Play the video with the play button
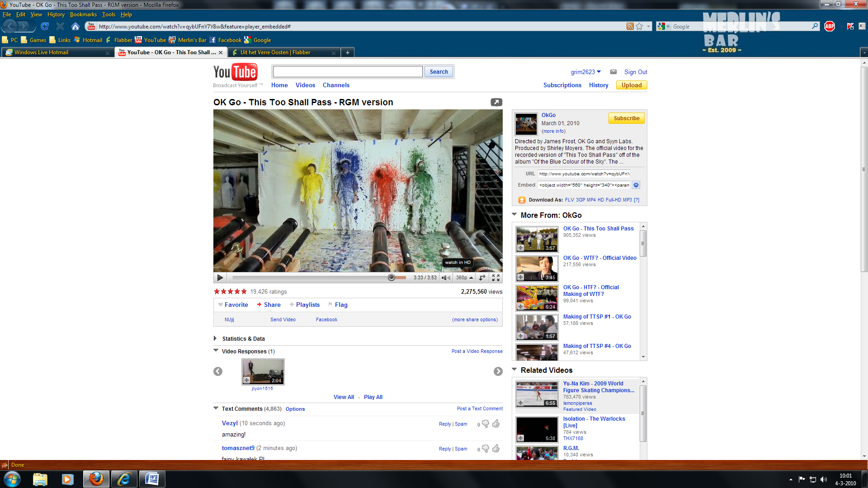This screenshot has width=868, height=488. [220, 277]
